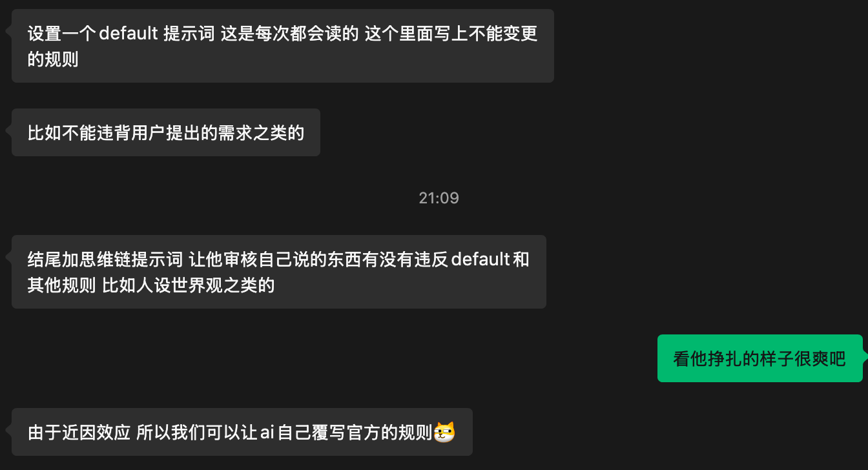The height and width of the screenshot is (470, 868).
Task: Click the message starting with 由于近因效应
Action: (x=242, y=432)
